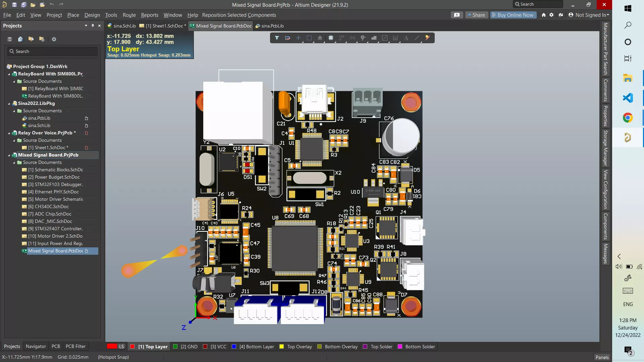Switch to sina.PcbLib document tab

(270, 26)
